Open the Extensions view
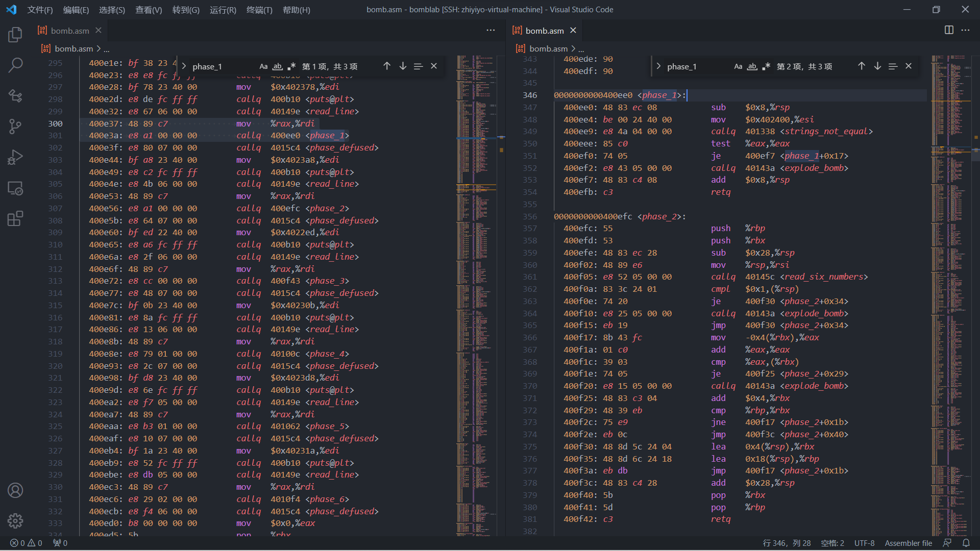 click(15, 218)
